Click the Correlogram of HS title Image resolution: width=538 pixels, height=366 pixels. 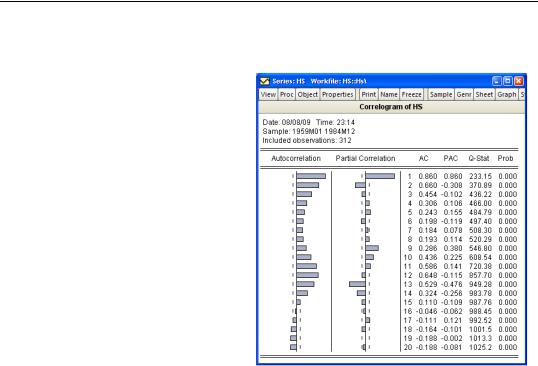coord(391,107)
